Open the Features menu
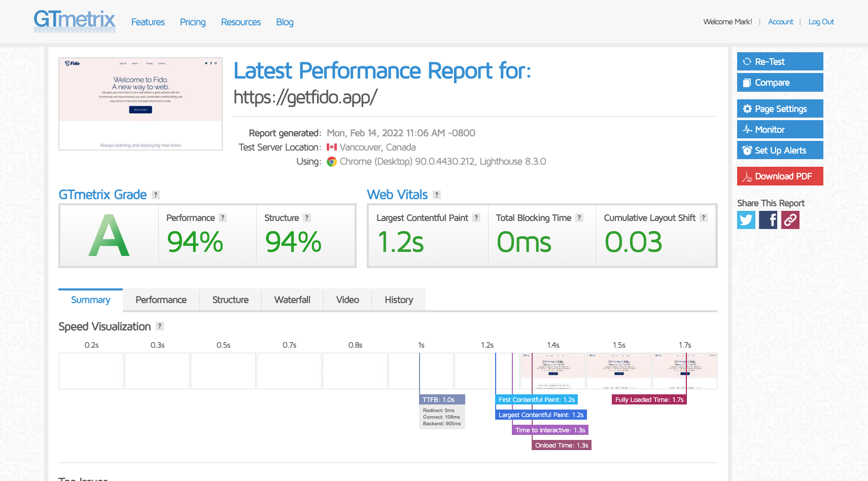This screenshot has height=481, width=868. point(148,22)
